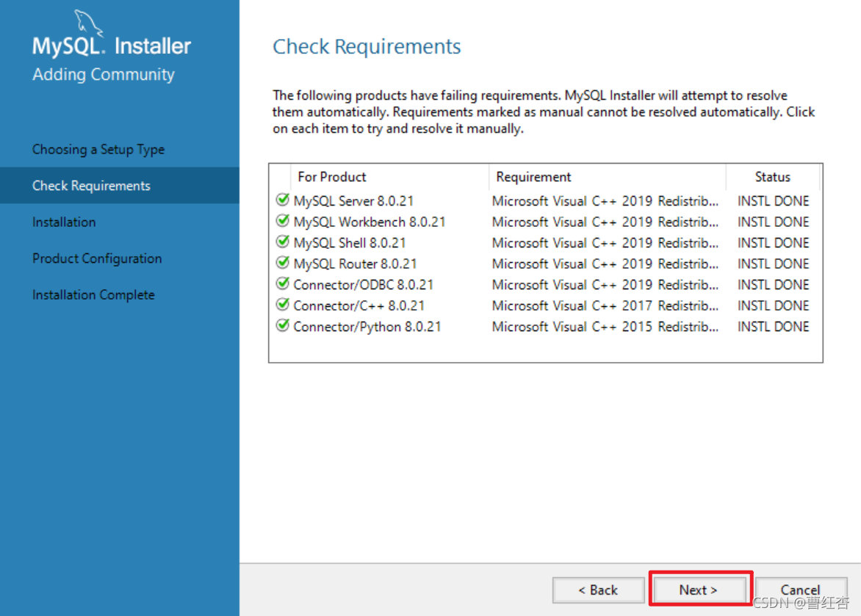Select the Choosing a Setup Type step

coord(98,149)
